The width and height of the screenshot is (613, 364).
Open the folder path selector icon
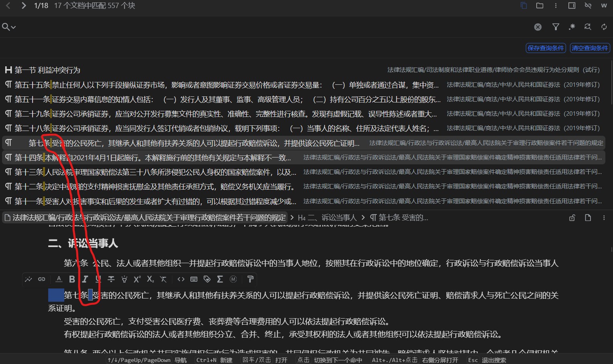click(540, 6)
